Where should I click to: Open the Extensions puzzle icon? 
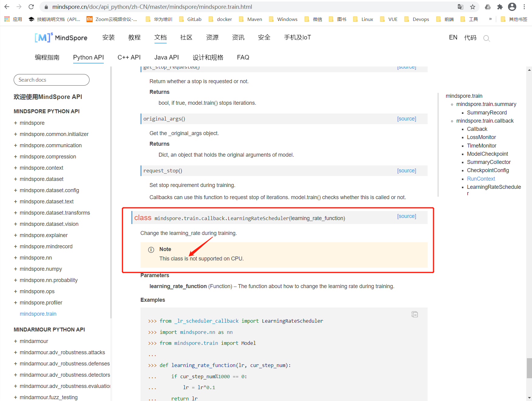500,7
